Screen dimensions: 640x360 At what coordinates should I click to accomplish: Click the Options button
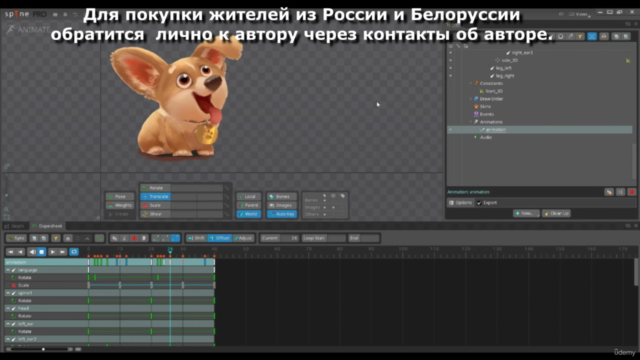(460, 202)
